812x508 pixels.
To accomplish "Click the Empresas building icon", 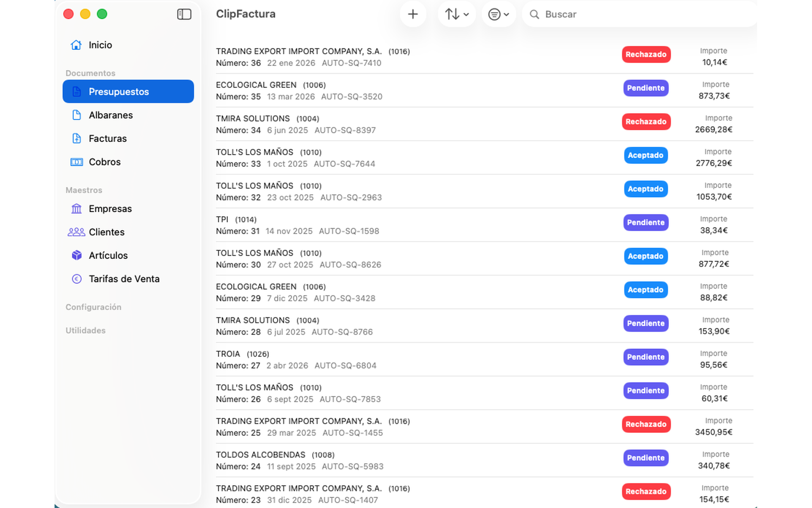I will click(x=76, y=209).
